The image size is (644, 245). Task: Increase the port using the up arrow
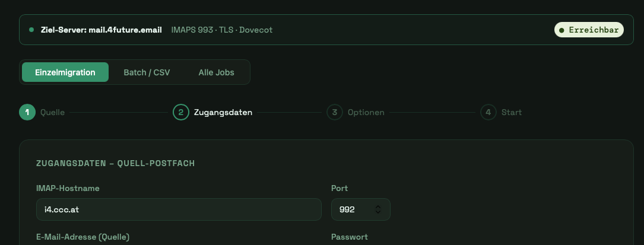pos(378,206)
